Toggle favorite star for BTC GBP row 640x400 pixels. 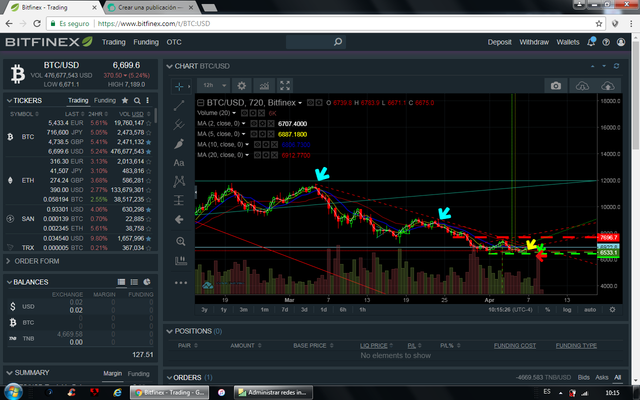click(149, 142)
